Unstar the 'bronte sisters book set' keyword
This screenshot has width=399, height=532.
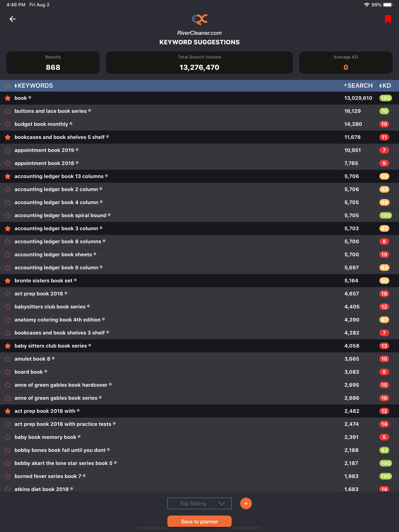pos(8,281)
